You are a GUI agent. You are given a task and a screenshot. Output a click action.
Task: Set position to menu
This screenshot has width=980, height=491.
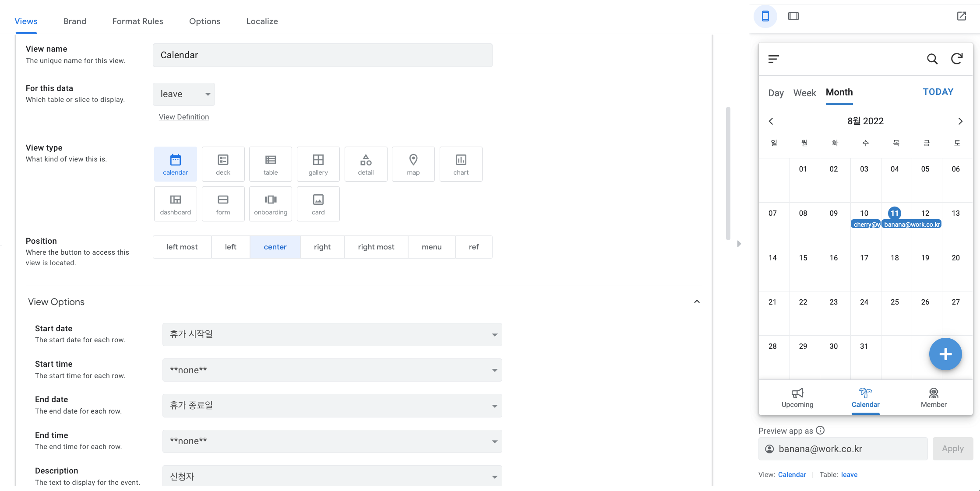click(431, 247)
